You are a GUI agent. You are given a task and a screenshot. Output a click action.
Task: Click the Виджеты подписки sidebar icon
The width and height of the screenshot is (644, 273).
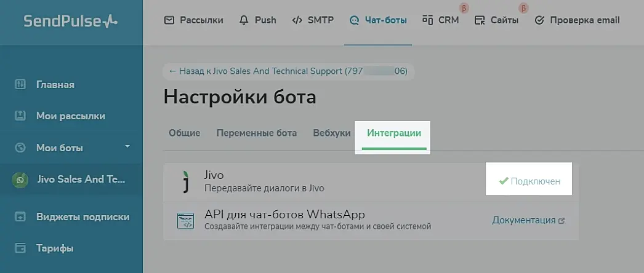(20, 216)
